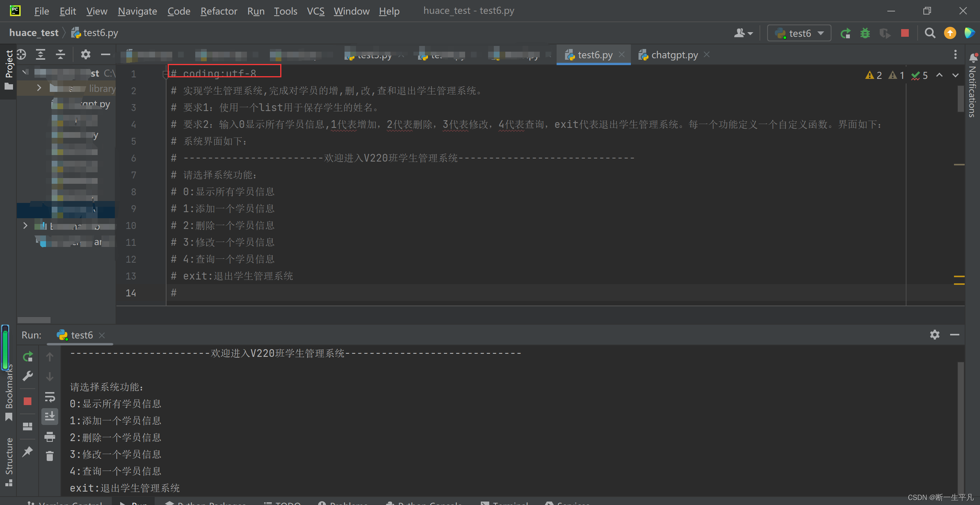Open the Project panel gear settings
This screenshot has width=980, height=505.
coord(85,54)
